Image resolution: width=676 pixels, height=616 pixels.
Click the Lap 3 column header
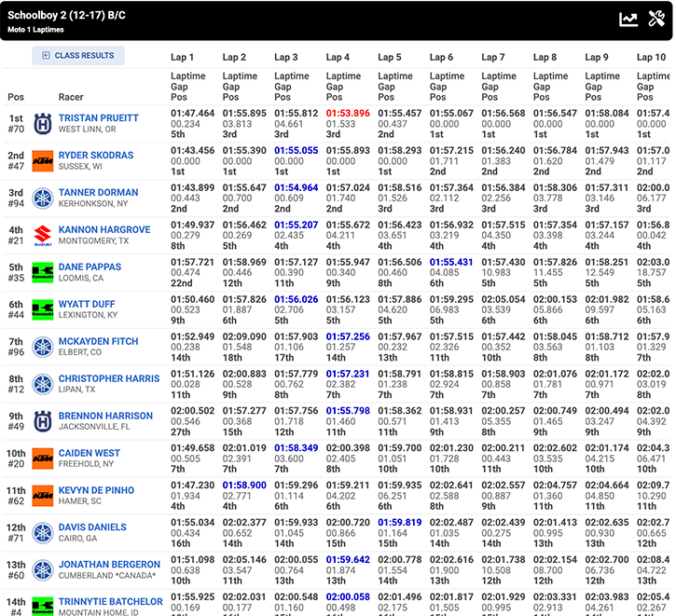[286, 57]
